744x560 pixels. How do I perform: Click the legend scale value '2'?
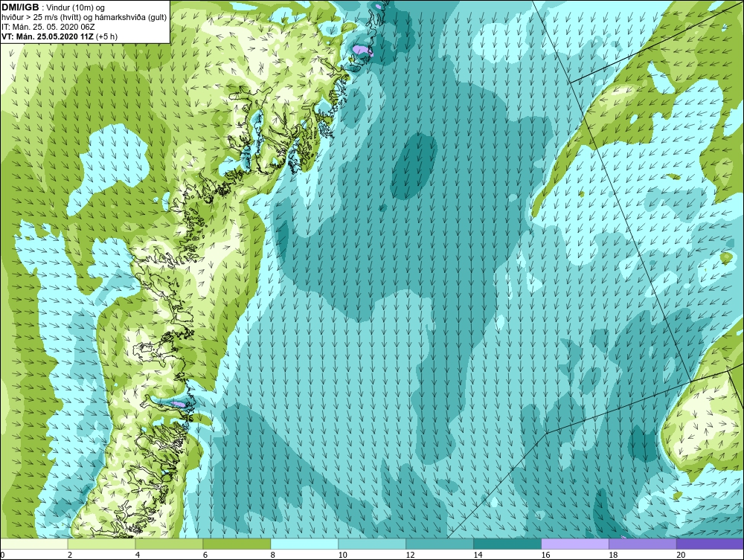[70, 555]
